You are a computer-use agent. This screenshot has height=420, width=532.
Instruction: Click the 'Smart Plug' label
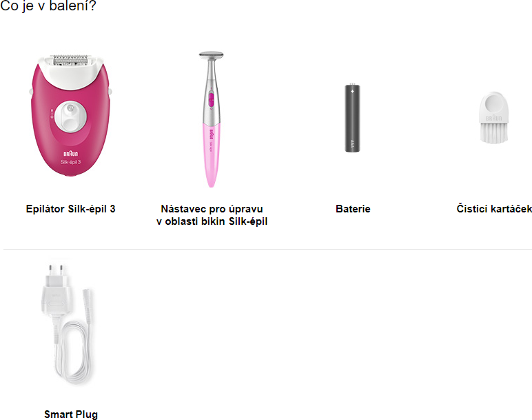pyautogui.click(x=71, y=414)
